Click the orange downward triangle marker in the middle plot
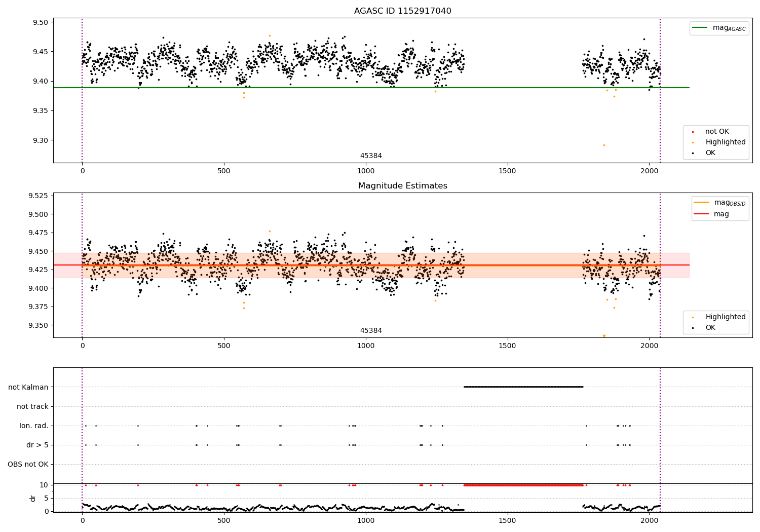The width and height of the screenshot is (760, 532). (603, 336)
